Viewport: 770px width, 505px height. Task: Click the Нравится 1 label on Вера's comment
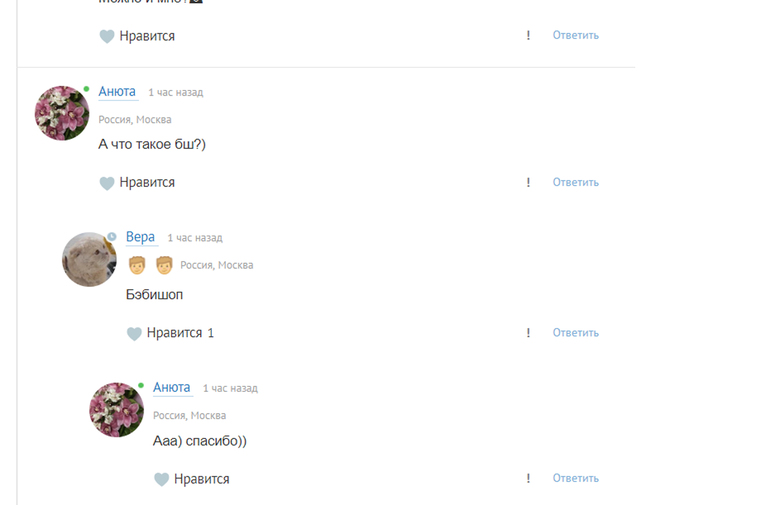coord(180,333)
